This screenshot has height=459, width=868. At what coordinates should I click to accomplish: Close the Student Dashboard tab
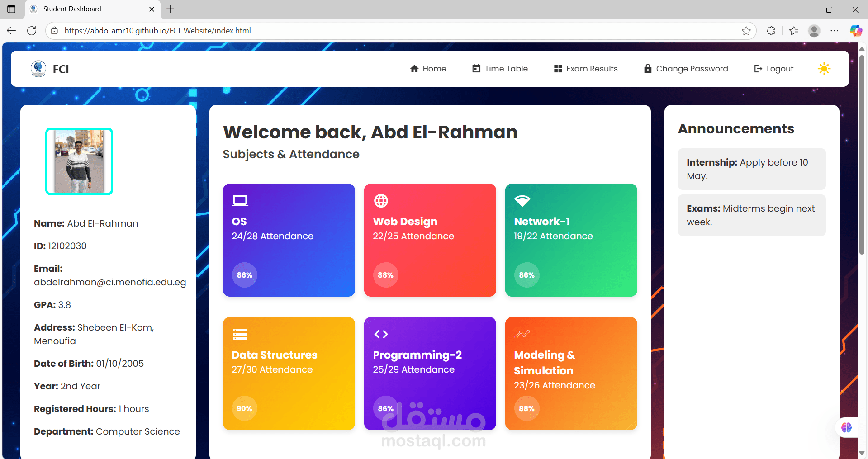152,9
